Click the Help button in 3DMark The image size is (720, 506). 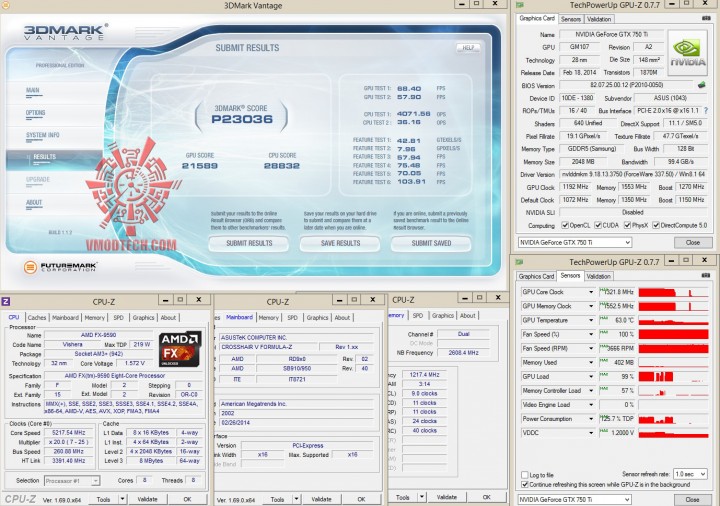[468, 48]
